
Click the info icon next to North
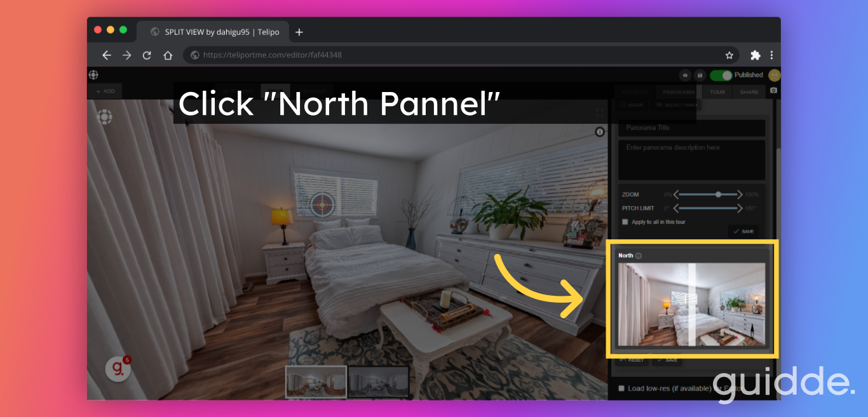coord(639,256)
